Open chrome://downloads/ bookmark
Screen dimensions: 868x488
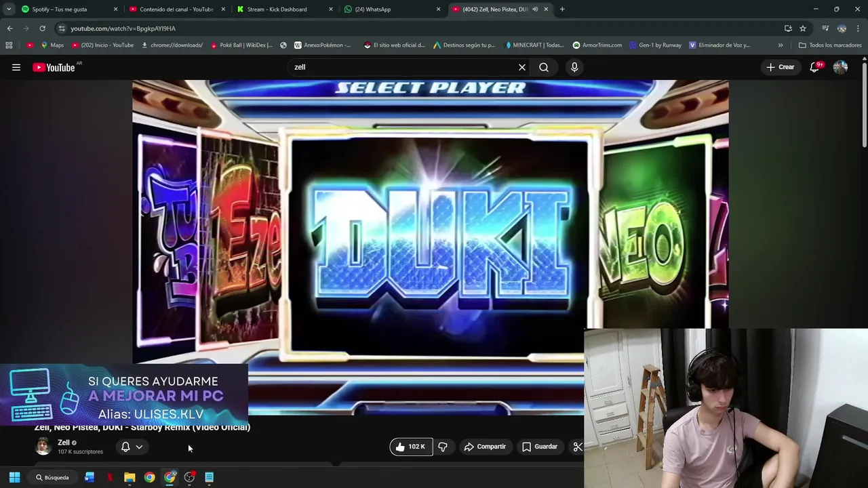[172, 45]
